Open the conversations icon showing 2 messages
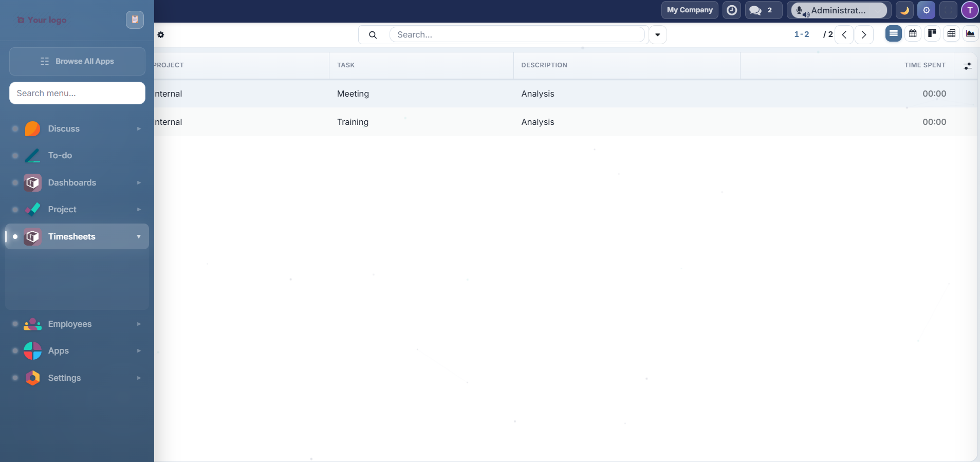This screenshot has width=980, height=462. pos(764,10)
